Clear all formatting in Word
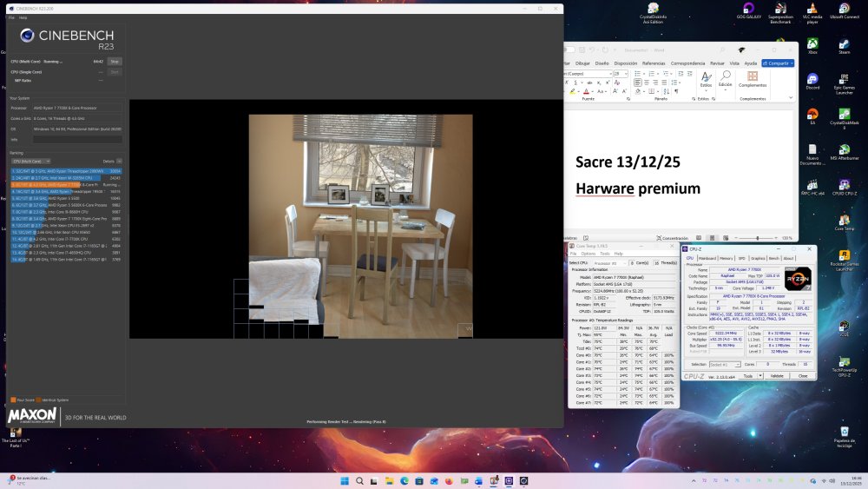The image size is (868, 489). (616, 83)
